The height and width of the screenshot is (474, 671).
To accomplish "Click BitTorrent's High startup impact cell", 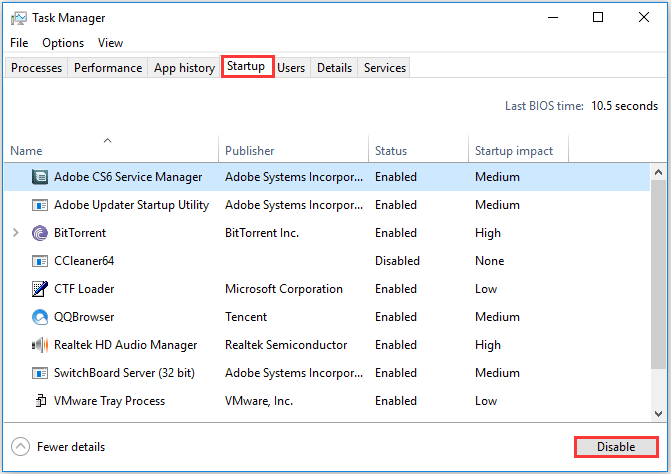I will click(488, 233).
